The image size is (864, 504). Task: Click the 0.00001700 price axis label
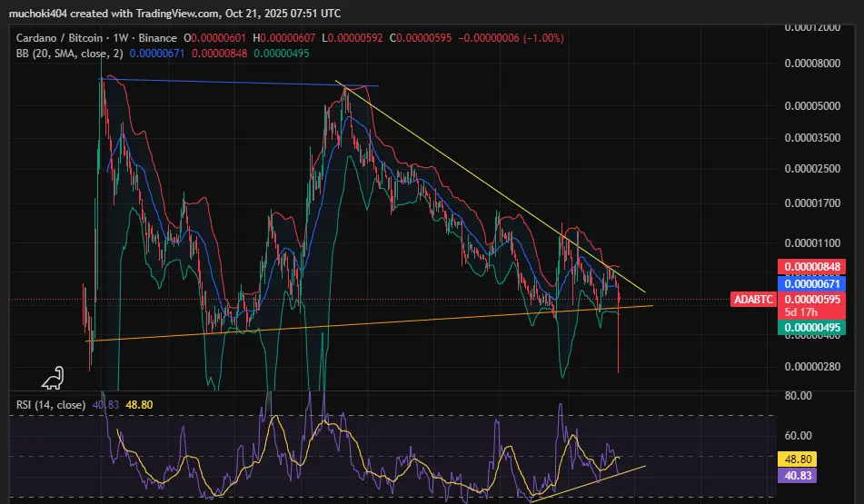coord(812,203)
